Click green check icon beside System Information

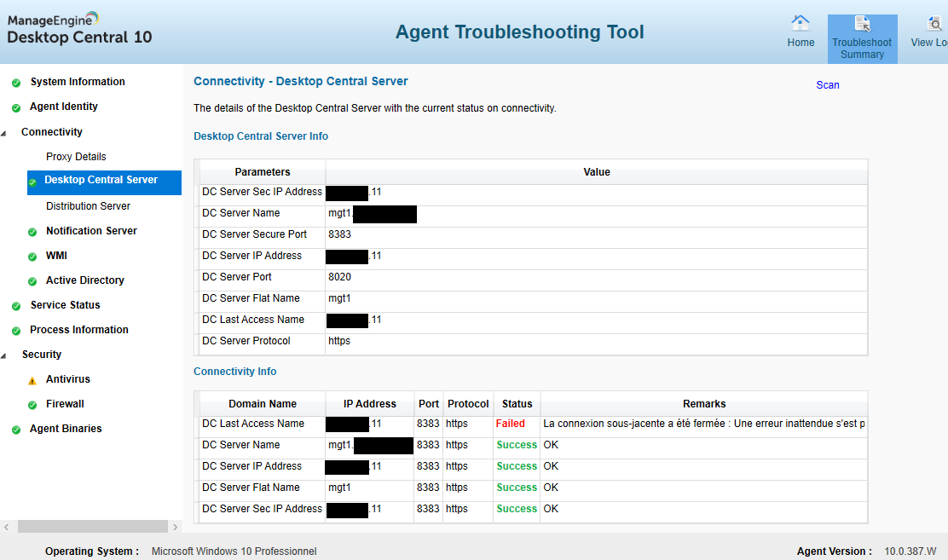[x=16, y=83]
